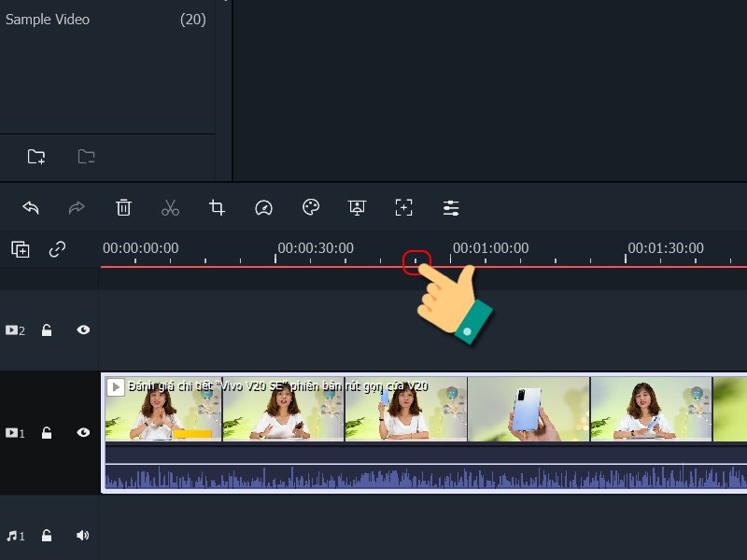Click the delete folder icon in media panel
The height and width of the screenshot is (560, 747).
pos(86,156)
